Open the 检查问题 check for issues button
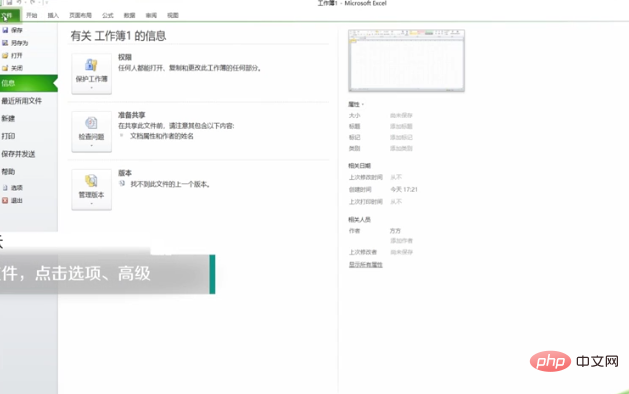This screenshot has width=629, height=394. pos(91,132)
